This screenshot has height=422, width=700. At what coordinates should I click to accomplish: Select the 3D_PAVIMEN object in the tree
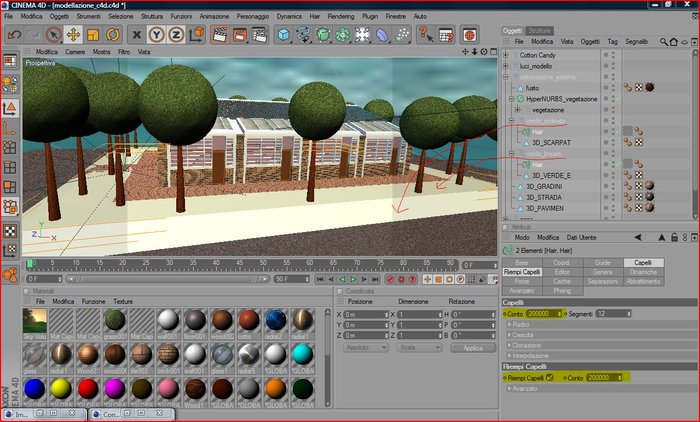[x=545, y=208]
